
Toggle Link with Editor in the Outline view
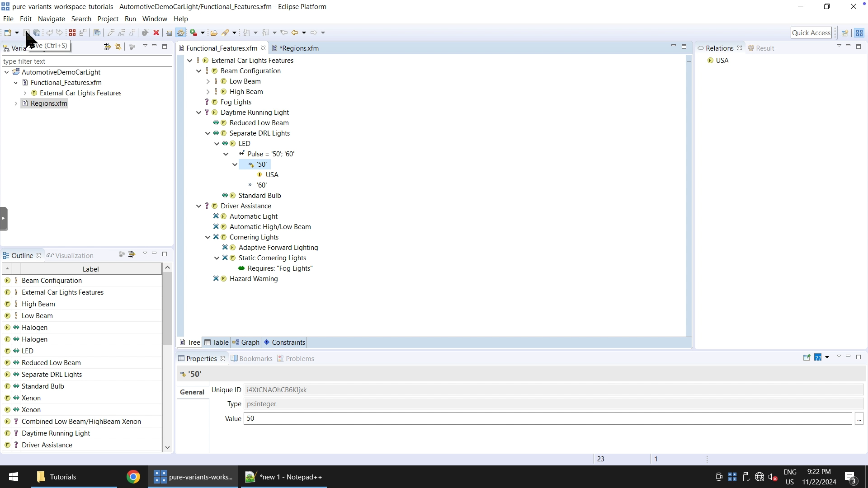pos(132,254)
